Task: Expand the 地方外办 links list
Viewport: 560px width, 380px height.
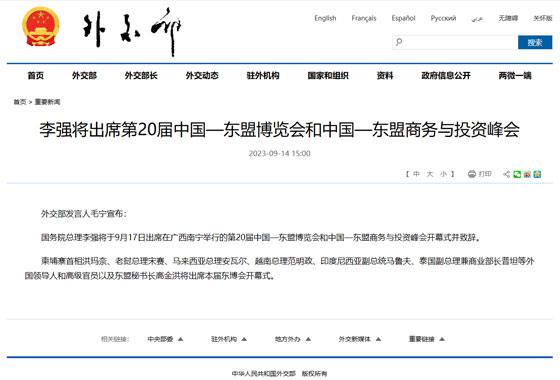Action: pos(292,339)
